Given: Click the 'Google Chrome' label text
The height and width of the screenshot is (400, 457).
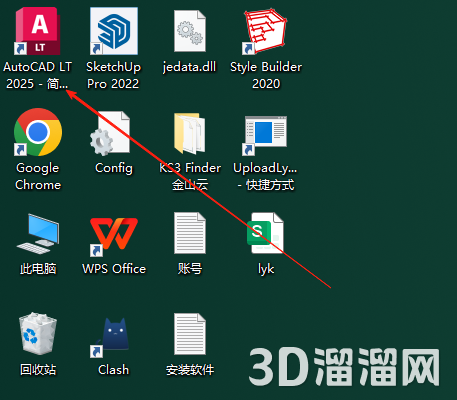Looking at the screenshot, I should pyautogui.click(x=38, y=176).
